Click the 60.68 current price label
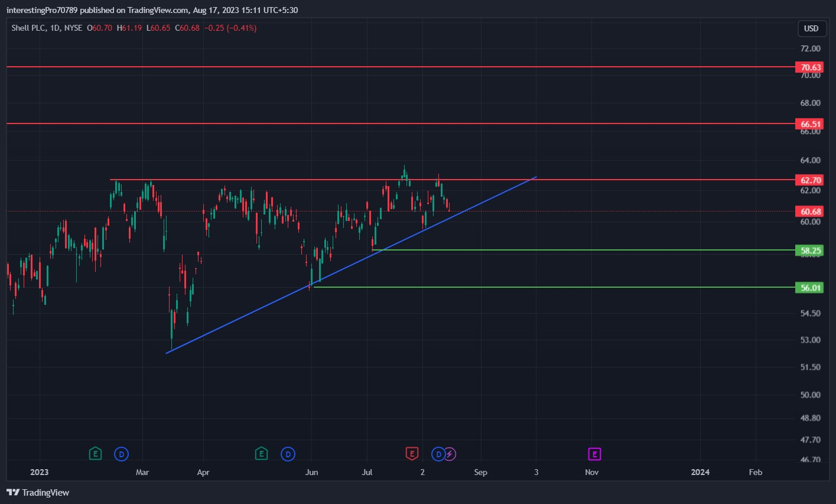This screenshot has height=504, width=836. coord(809,211)
